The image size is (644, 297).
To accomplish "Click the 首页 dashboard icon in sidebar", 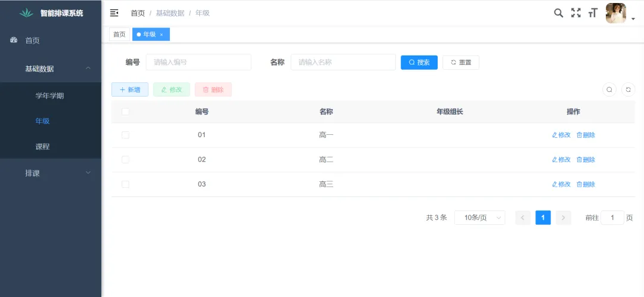I will point(14,40).
